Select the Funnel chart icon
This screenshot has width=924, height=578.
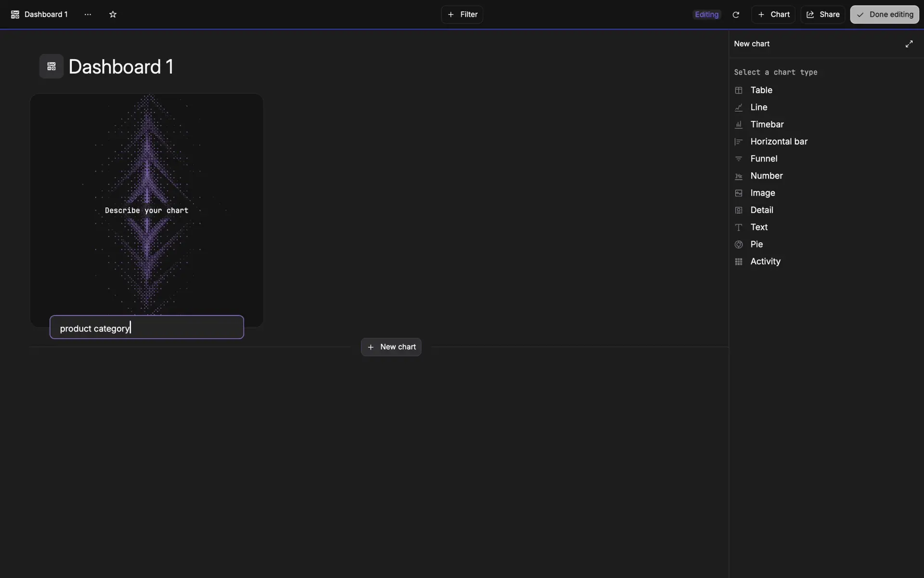click(739, 159)
